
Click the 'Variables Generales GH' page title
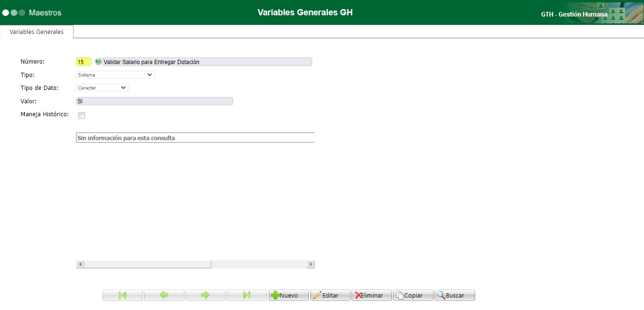coord(305,12)
